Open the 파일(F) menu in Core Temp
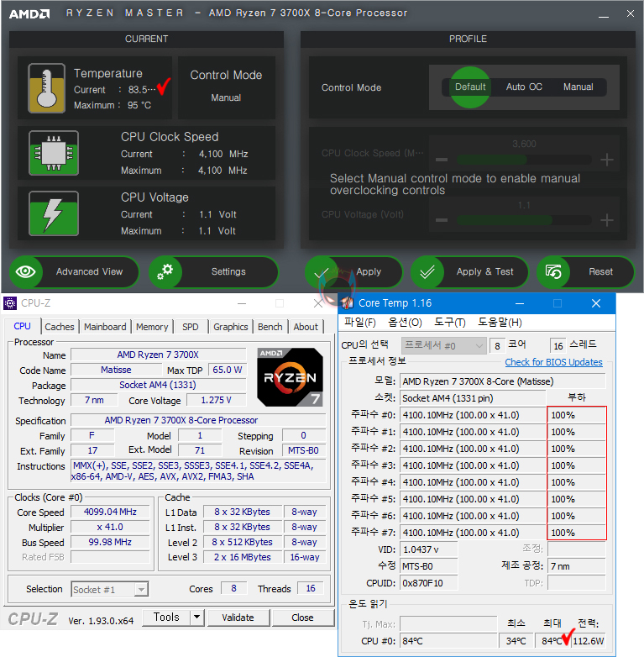This screenshot has height=657, width=644. (359, 323)
